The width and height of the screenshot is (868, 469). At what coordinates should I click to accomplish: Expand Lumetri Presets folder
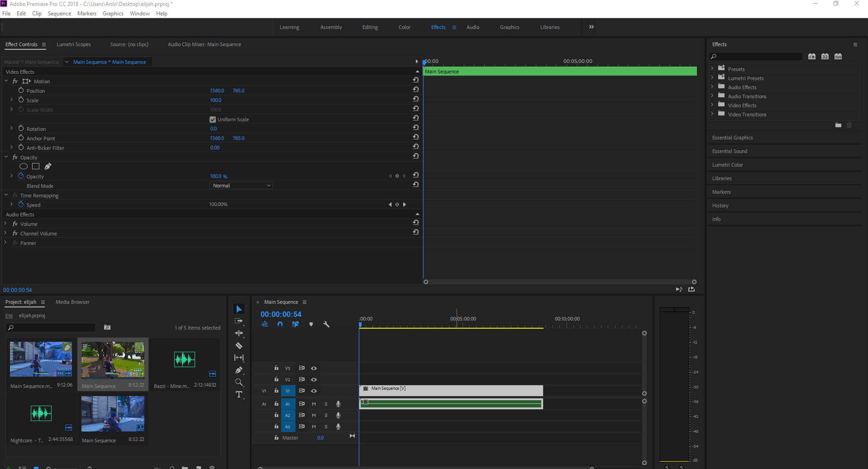[x=712, y=77]
